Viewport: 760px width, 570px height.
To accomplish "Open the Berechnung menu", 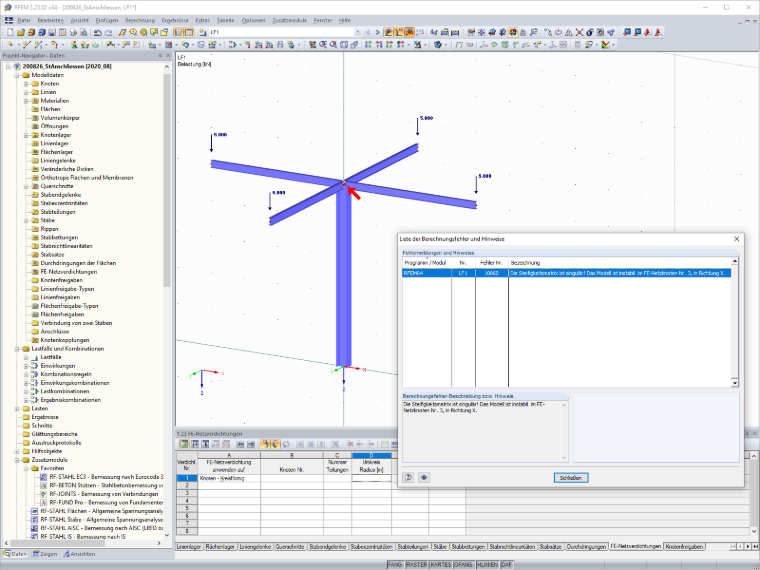I will point(140,20).
